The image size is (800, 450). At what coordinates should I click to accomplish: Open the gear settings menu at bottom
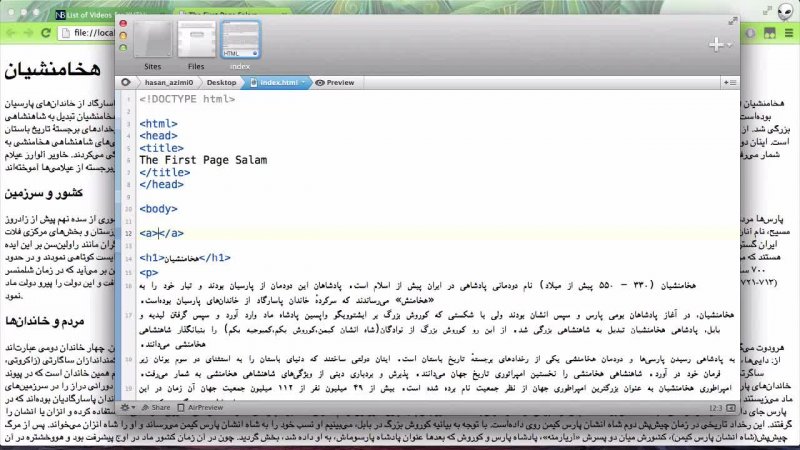tap(127, 408)
